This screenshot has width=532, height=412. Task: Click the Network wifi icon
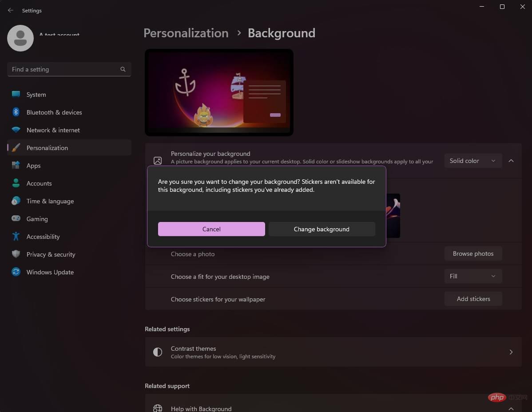click(x=16, y=130)
